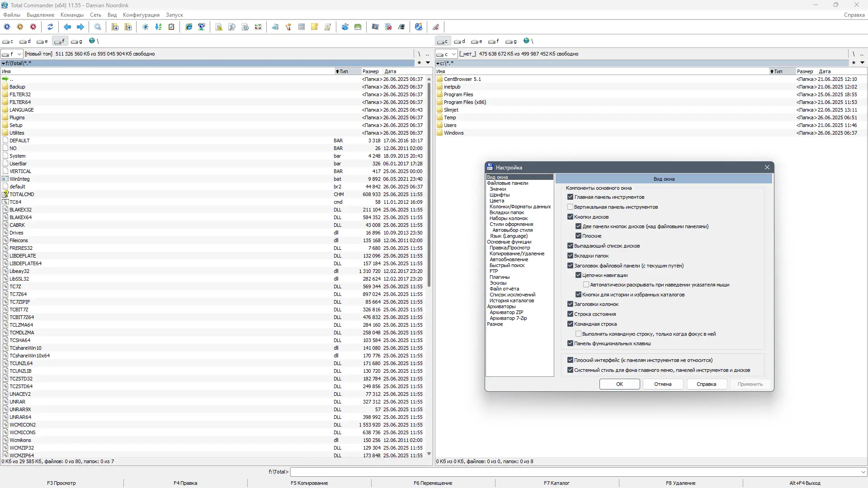Viewport: 868px width, 488px height.
Task: Click F5 Копирование function key button
Action: pos(309,483)
